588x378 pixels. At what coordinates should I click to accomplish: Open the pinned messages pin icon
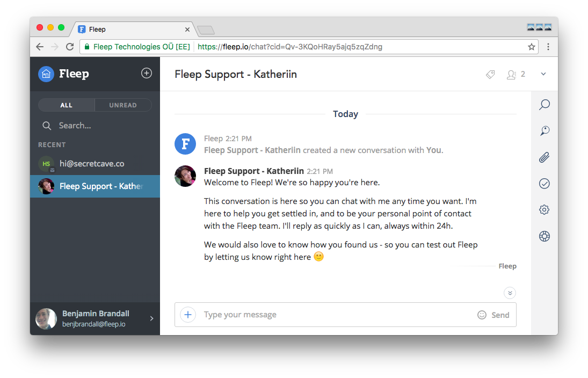(x=545, y=130)
